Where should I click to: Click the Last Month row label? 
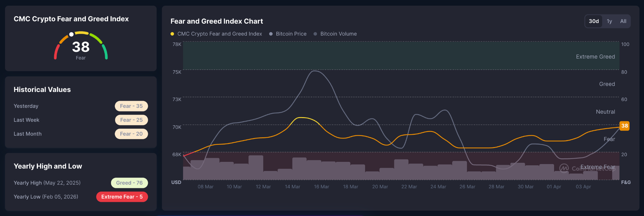coord(28,134)
